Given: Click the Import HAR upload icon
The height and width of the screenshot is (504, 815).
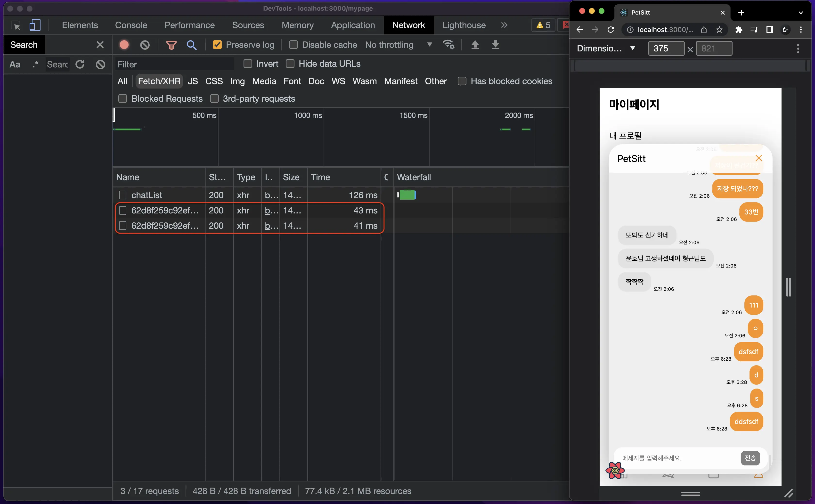Looking at the screenshot, I should pos(475,45).
